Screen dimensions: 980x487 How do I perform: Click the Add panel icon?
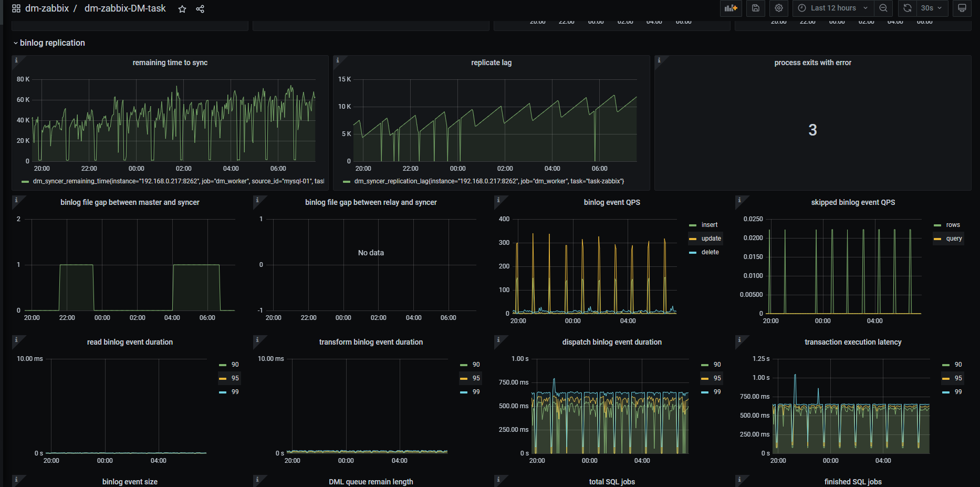(x=731, y=8)
